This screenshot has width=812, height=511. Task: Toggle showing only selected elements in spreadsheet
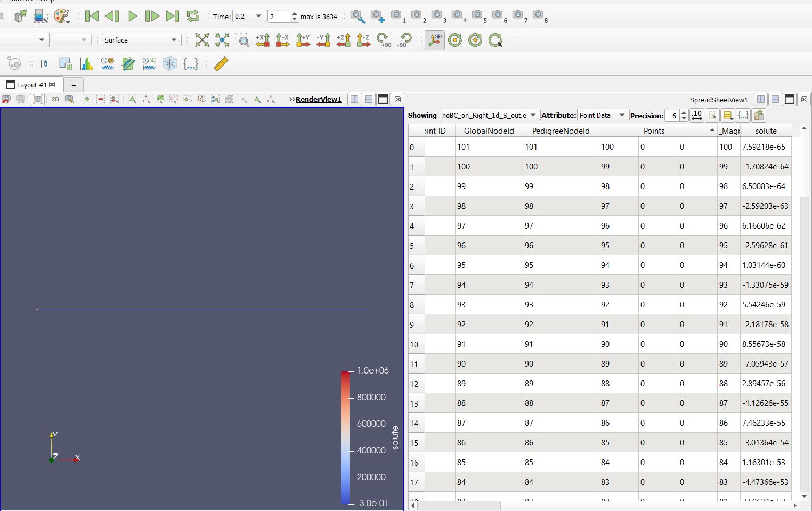tap(713, 115)
